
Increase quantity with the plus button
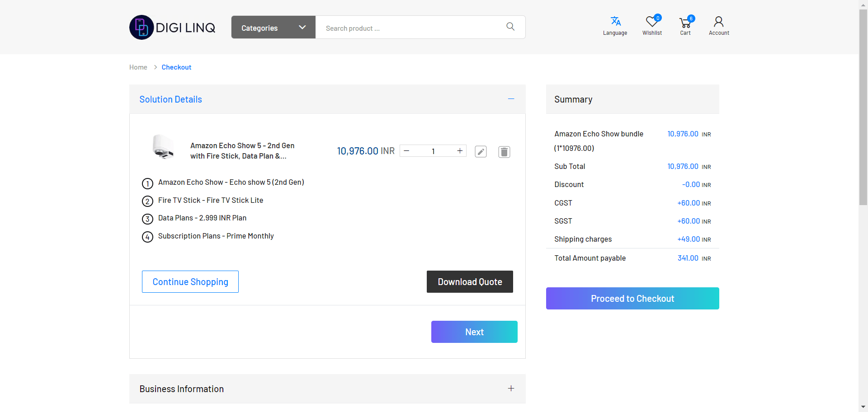[x=460, y=151]
